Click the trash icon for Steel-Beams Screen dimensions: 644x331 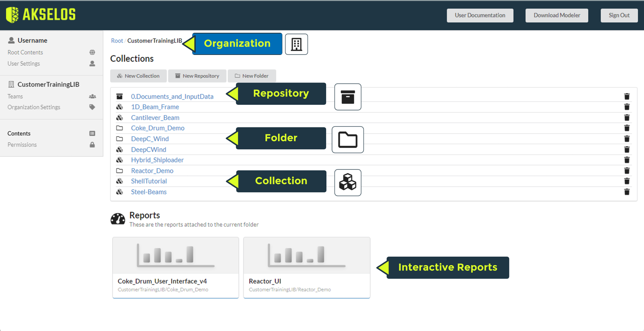tap(627, 192)
